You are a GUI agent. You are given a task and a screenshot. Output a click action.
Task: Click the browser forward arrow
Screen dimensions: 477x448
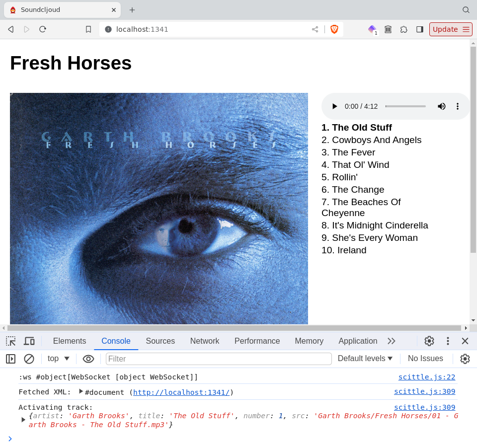tap(27, 29)
